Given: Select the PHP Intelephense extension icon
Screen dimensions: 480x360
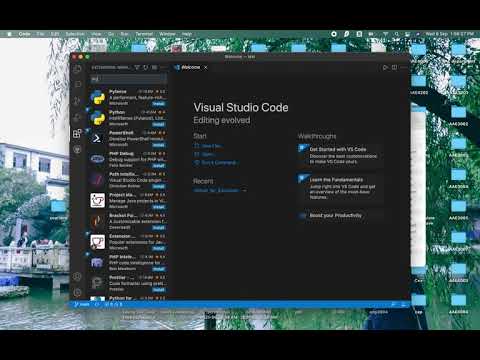Looking at the screenshot, I should click(x=98, y=262).
